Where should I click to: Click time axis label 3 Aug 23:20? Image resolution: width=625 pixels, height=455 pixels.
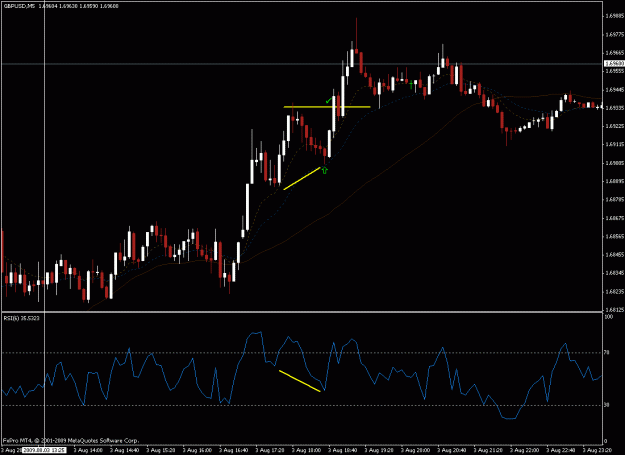pos(597,450)
